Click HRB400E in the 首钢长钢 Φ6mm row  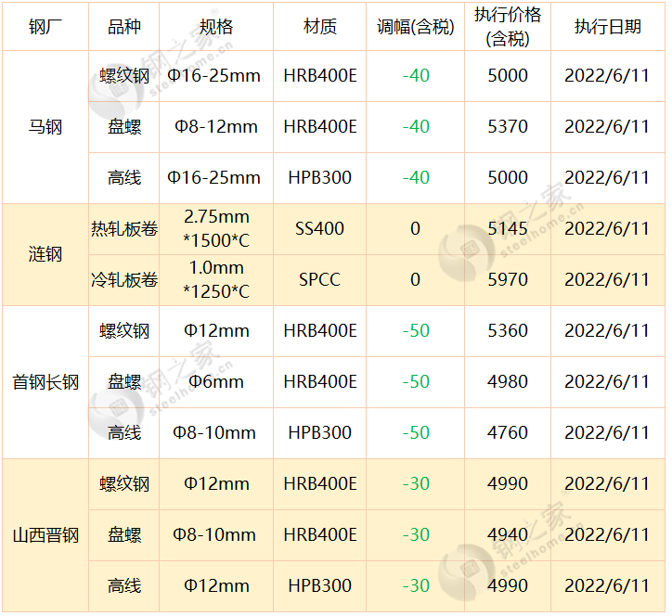319,382
